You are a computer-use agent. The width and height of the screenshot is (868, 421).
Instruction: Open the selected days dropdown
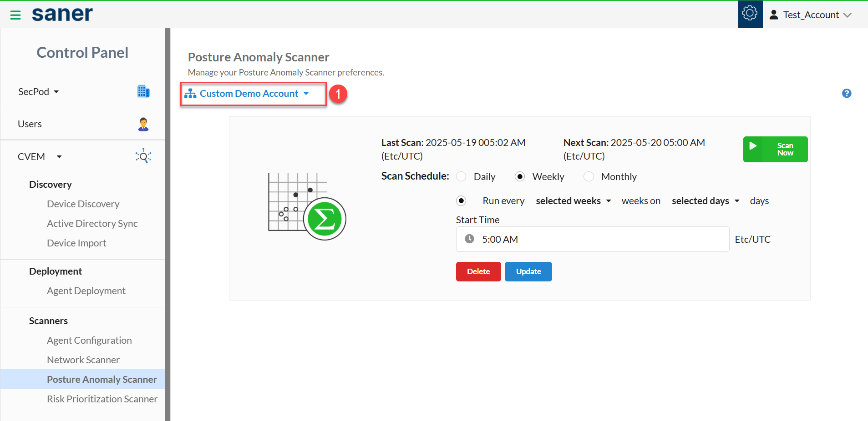pos(705,201)
